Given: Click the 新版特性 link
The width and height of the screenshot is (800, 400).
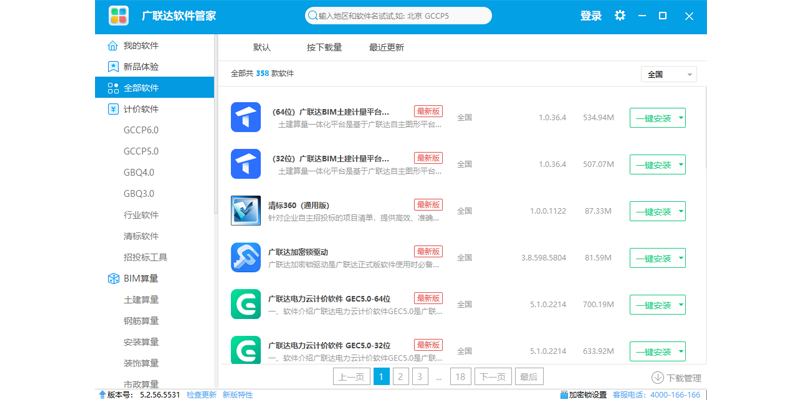Looking at the screenshot, I should click(238, 395).
